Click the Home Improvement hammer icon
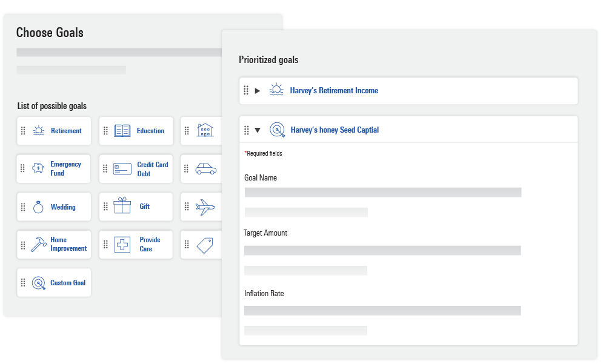The width and height of the screenshot is (606, 364). (39, 245)
